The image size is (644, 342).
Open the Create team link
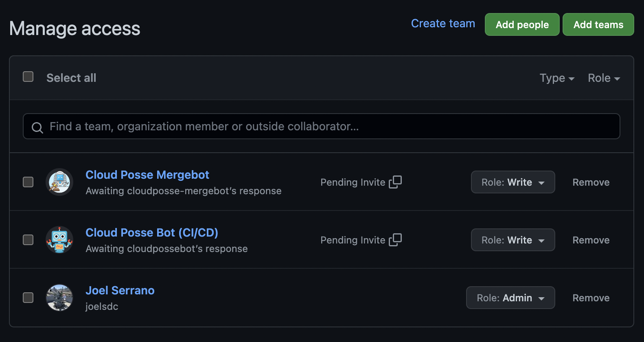pos(443,24)
